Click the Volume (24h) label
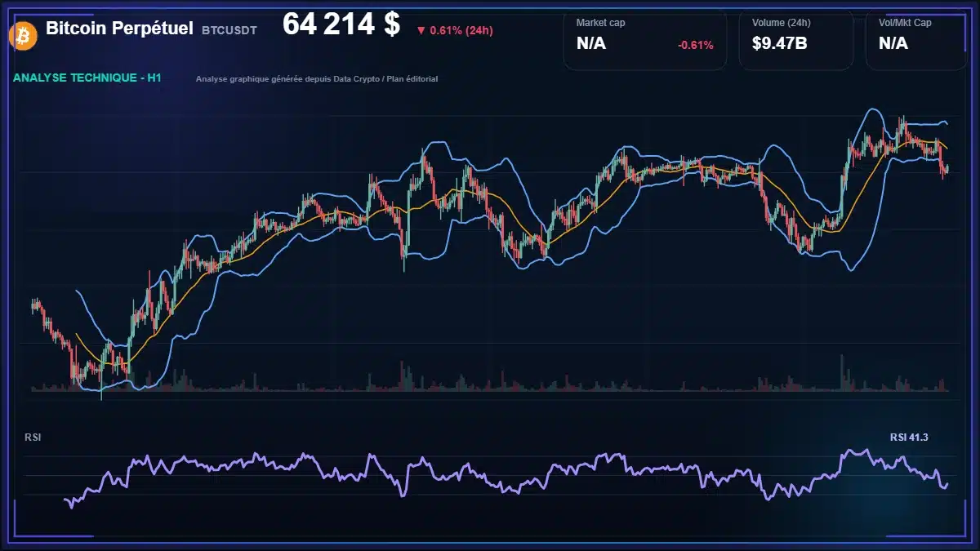Viewport: 980px width, 551px height. pyautogui.click(x=782, y=23)
